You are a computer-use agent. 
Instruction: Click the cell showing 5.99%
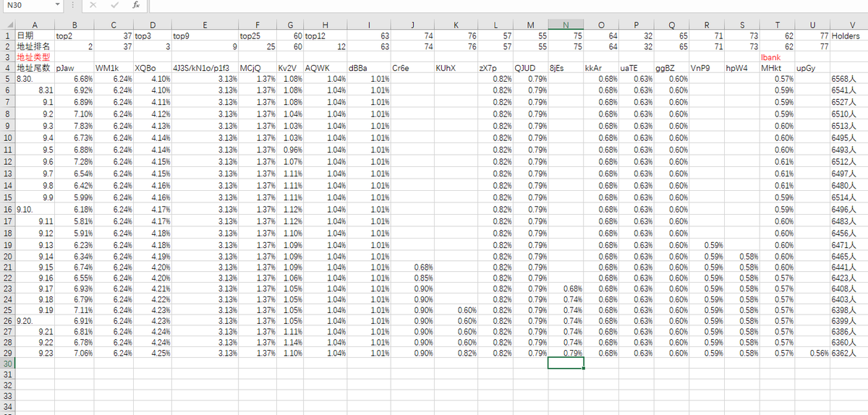pos(74,197)
